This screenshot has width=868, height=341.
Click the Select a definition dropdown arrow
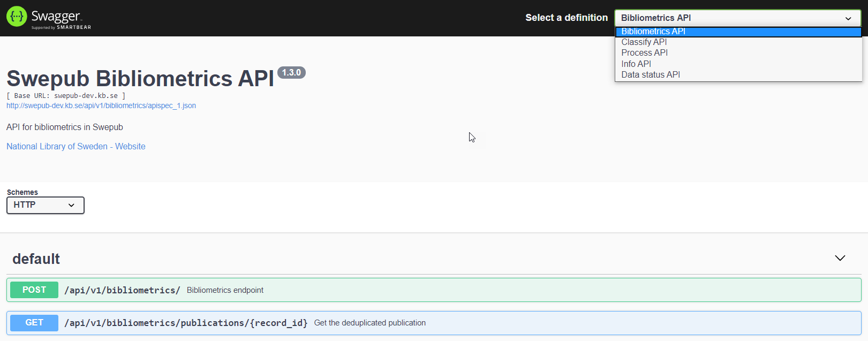[x=848, y=18]
